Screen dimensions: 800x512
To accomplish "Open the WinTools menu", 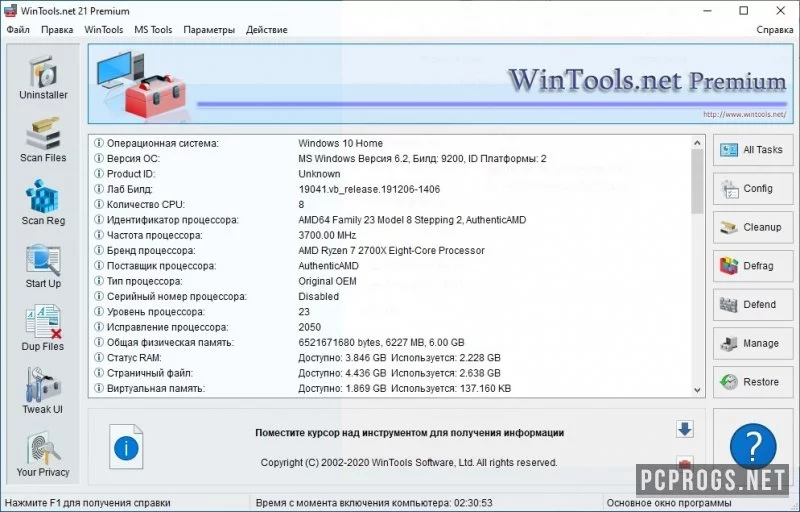I will pos(104,30).
